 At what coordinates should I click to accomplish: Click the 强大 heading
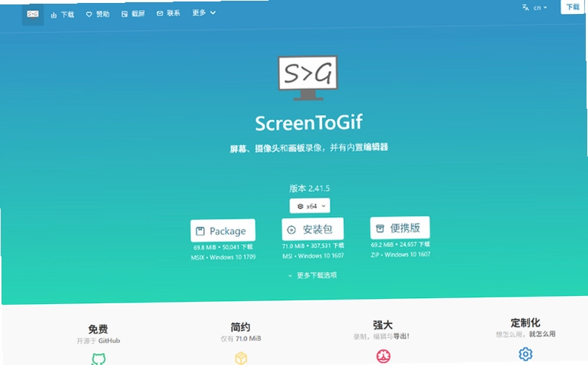coord(383,325)
